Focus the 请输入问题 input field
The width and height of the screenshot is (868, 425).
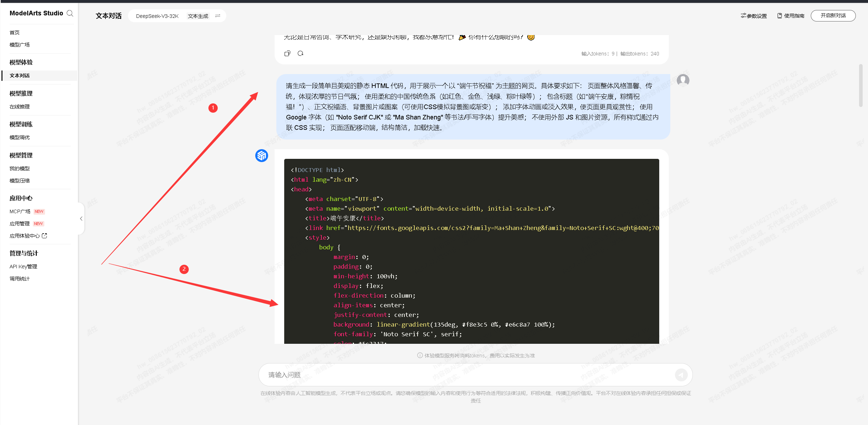coord(465,375)
